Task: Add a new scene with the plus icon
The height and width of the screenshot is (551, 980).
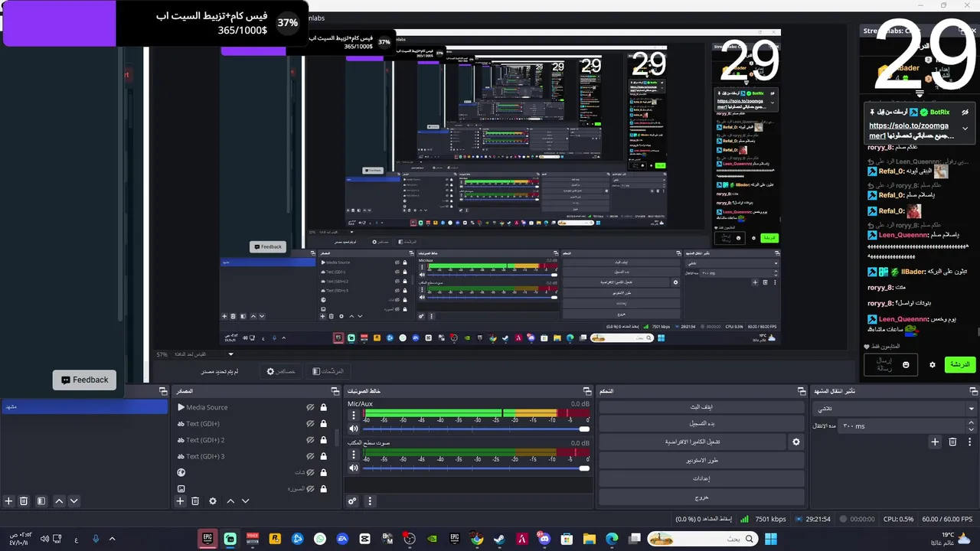Action: pos(8,501)
